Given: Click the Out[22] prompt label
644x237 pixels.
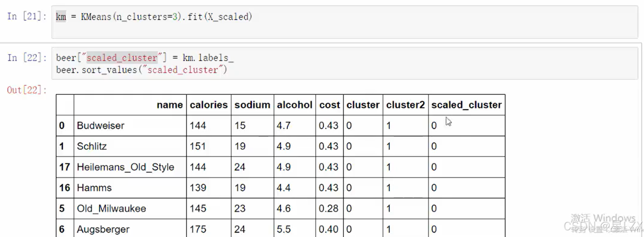Looking at the screenshot, I should [x=27, y=90].
